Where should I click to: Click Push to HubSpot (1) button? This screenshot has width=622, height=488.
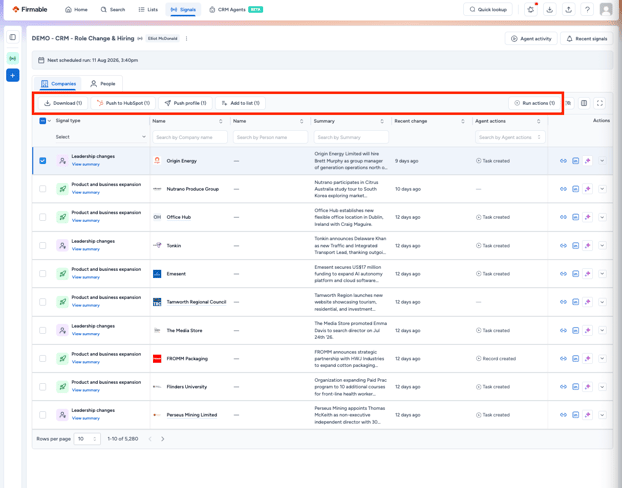click(x=123, y=103)
